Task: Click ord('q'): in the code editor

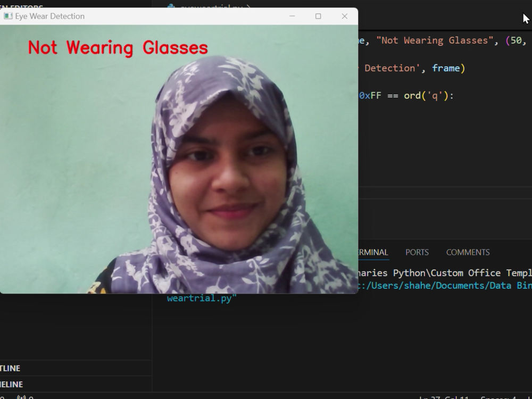Action: click(x=428, y=96)
